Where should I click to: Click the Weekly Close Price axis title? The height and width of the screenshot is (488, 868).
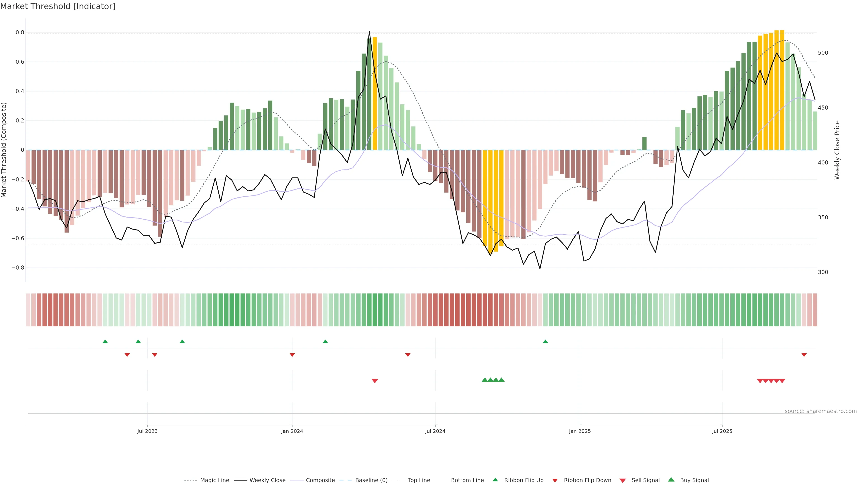click(837, 150)
